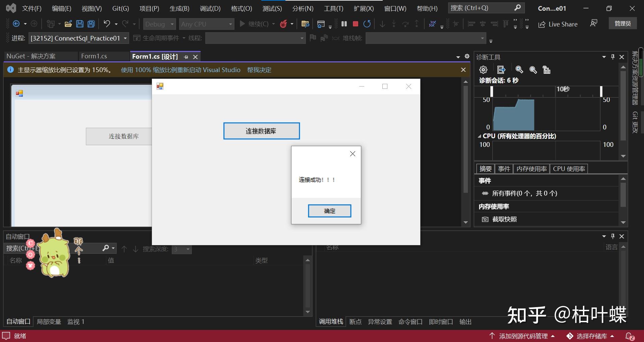The height and width of the screenshot is (342, 644).
Task: Switch to the Form1.cs tab
Action: point(94,56)
